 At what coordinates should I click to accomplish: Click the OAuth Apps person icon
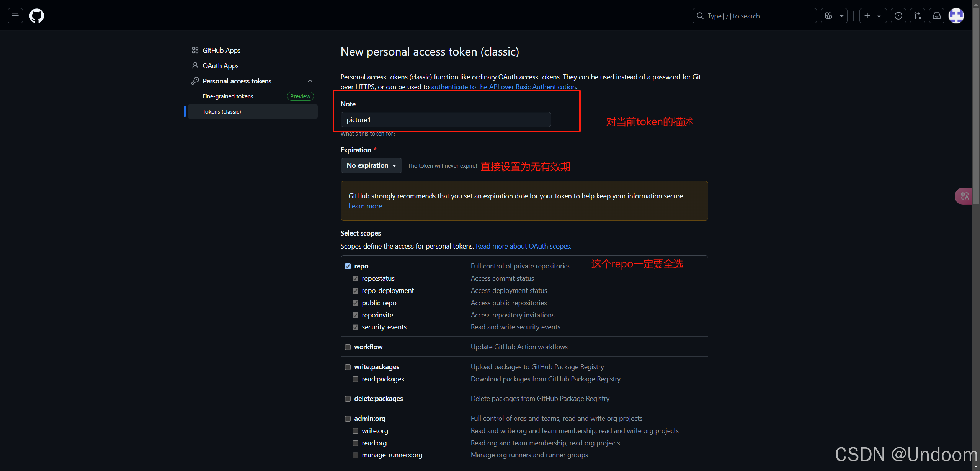pos(195,65)
